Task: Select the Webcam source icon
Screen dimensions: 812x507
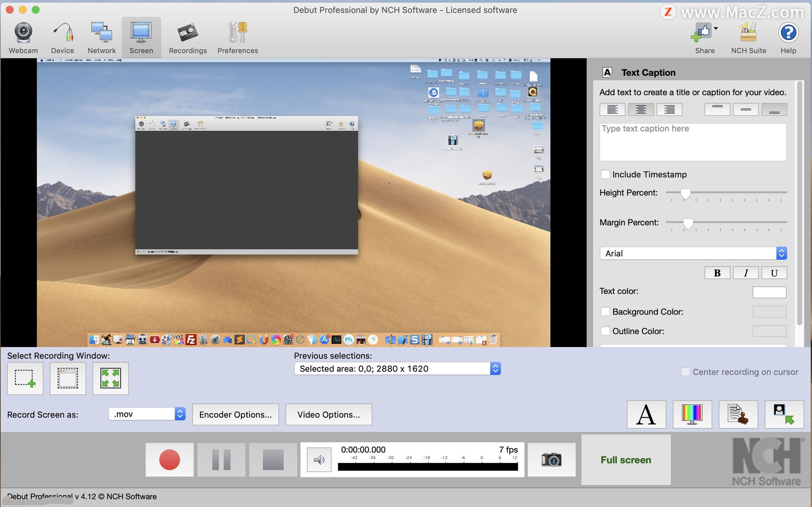Action: point(23,38)
